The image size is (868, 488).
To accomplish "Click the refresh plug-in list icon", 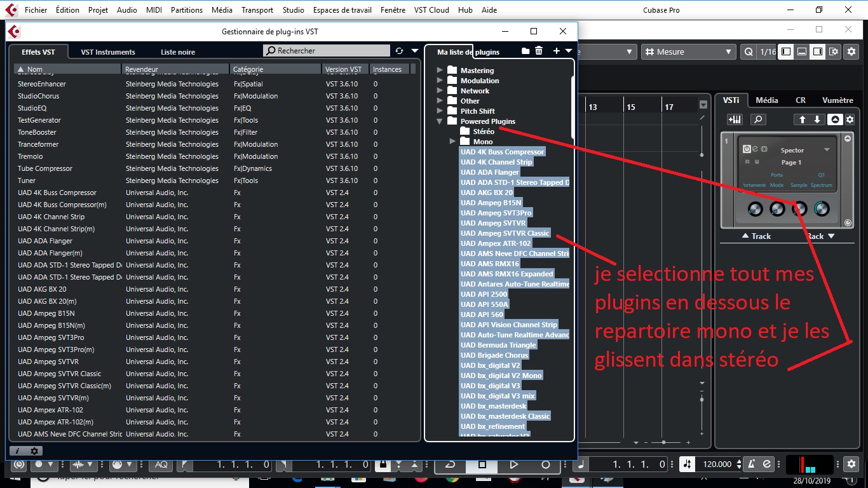I will 399,51.
